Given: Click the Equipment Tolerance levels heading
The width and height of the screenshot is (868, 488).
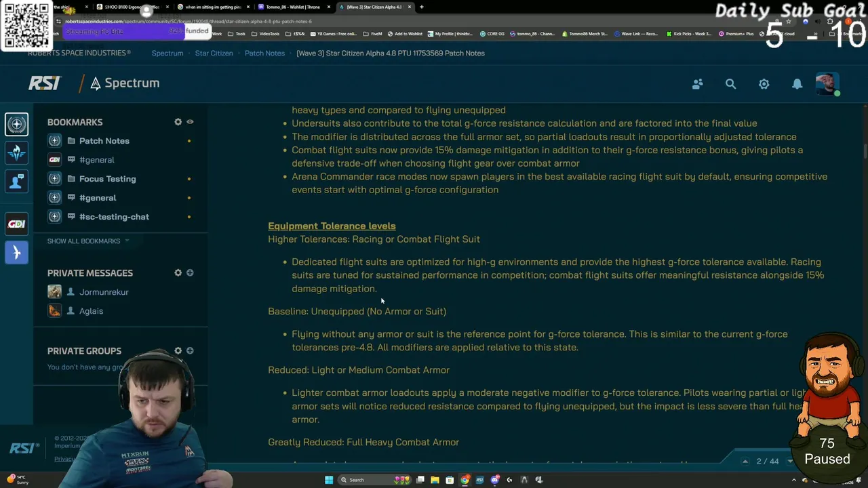Looking at the screenshot, I should [332, 226].
